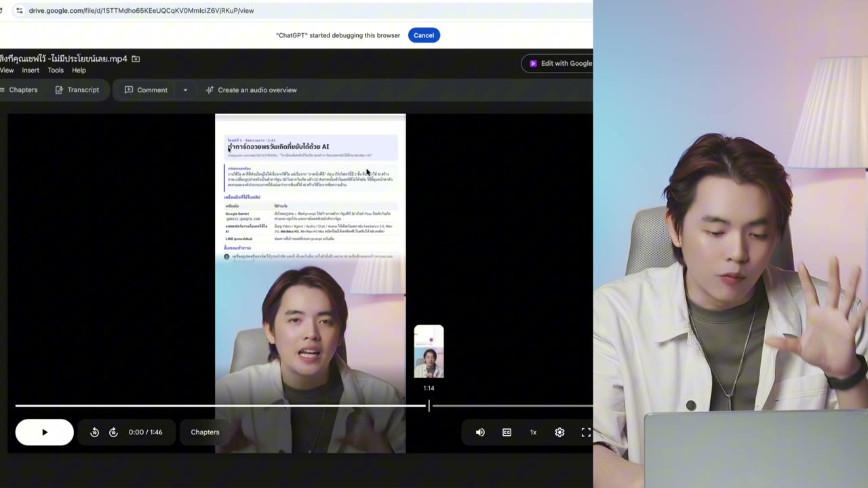
Task: Open the video settings gear
Action: [x=559, y=432]
